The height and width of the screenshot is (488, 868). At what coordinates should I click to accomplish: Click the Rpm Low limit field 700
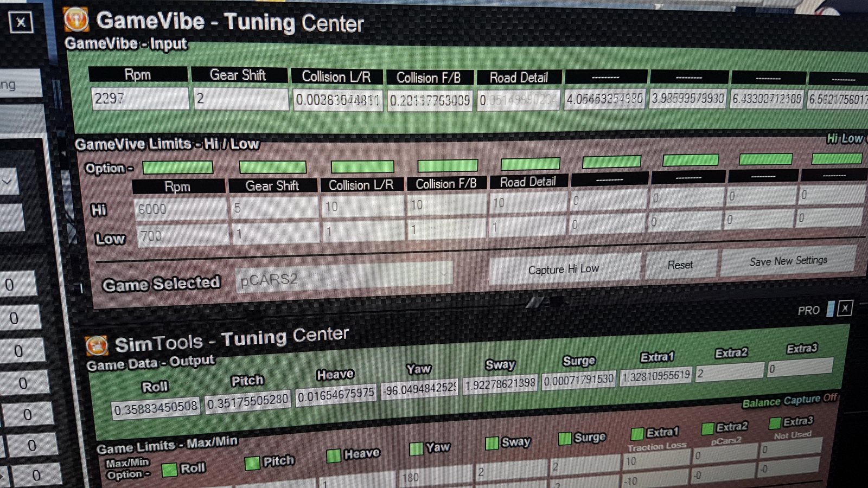(183, 236)
